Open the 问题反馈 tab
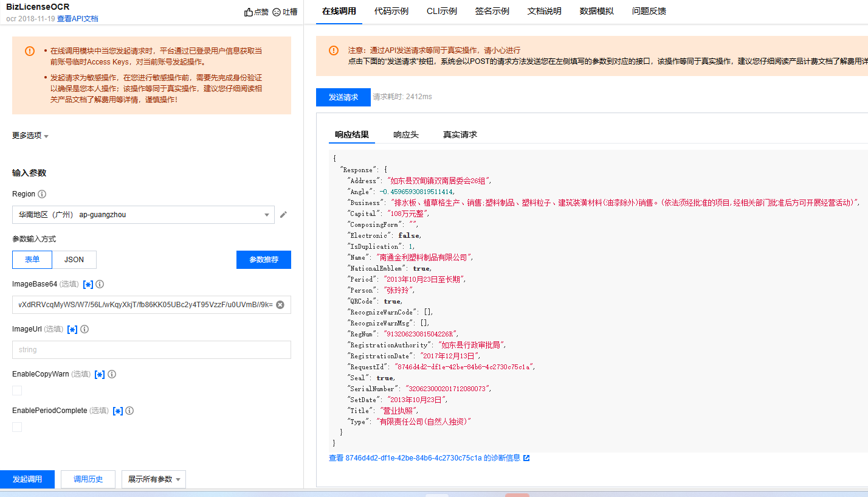The width and height of the screenshot is (868, 497). click(x=649, y=12)
